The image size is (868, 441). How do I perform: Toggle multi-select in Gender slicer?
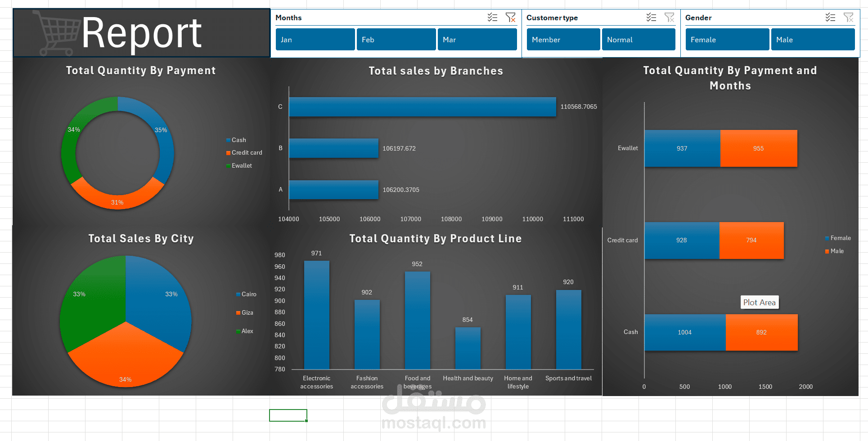coord(830,18)
